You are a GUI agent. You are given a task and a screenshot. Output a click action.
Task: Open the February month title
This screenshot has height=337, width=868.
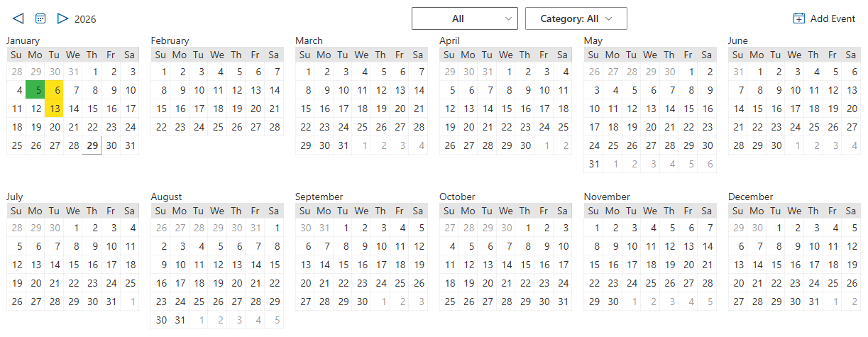click(170, 40)
